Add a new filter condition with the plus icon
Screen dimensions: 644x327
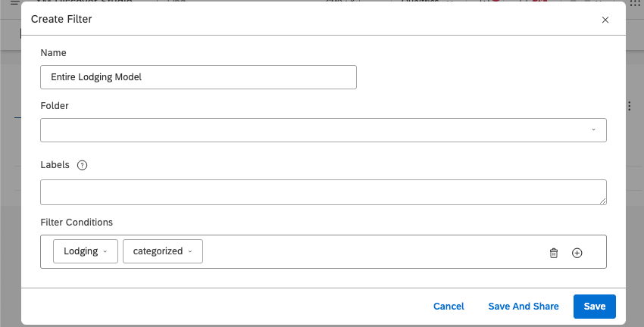click(577, 253)
